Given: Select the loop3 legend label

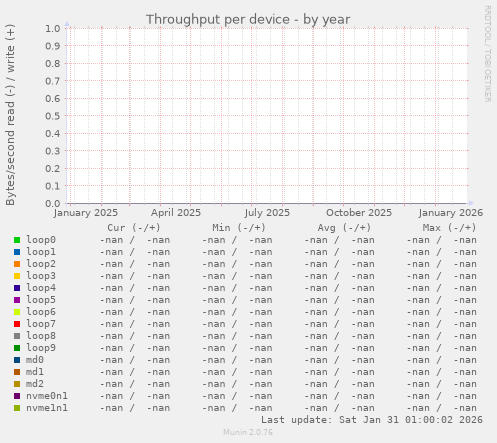Looking at the screenshot, I should (x=41, y=276).
